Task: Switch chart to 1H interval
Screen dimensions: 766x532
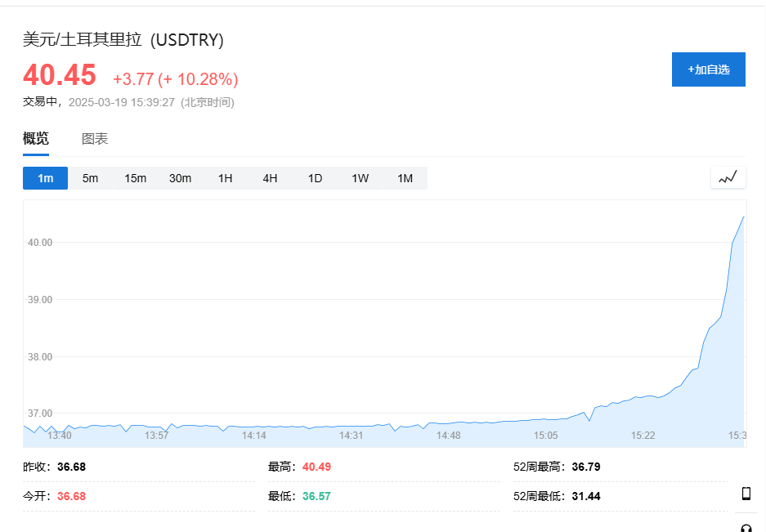Action: tap(225, 178)
